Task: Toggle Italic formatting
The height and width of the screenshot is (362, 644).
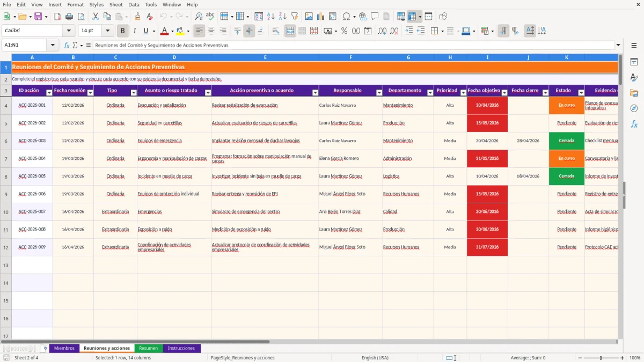Action: [135, 31]
